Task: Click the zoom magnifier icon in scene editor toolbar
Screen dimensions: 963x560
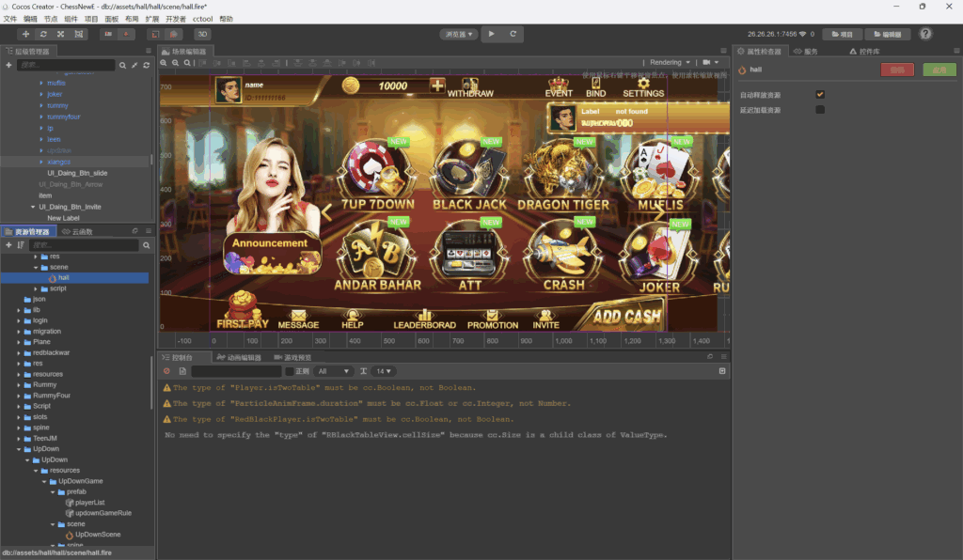Action: pos(187,63)
